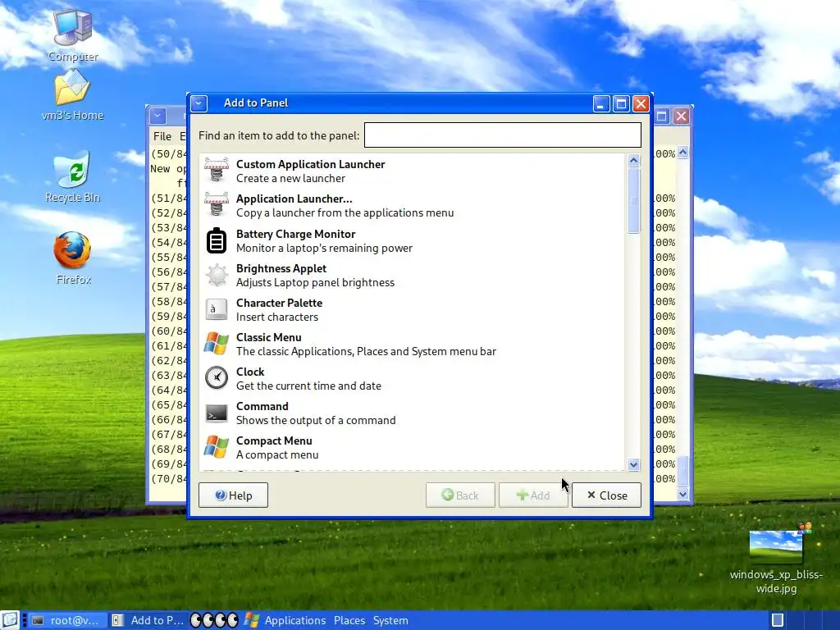
Task: Open the Places menu
Action: [349, 620]
